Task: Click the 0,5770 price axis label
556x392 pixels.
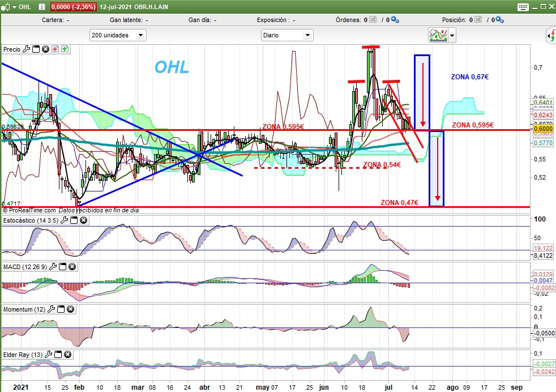Action: pos(543,143)
